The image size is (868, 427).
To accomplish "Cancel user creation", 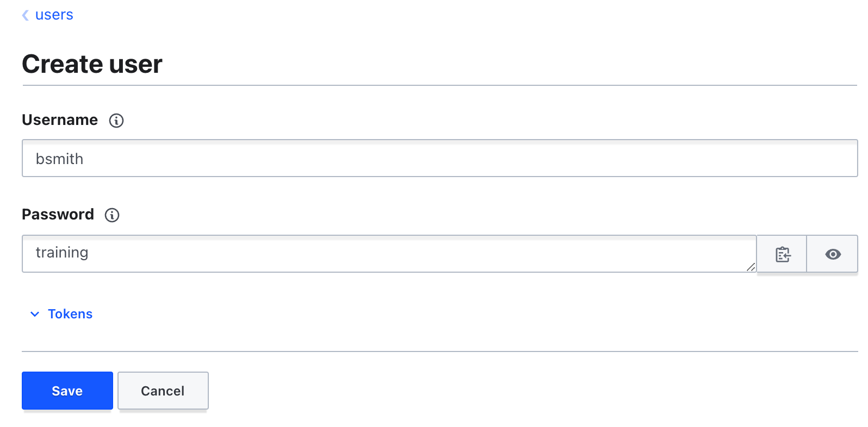I will pos(163,391).
